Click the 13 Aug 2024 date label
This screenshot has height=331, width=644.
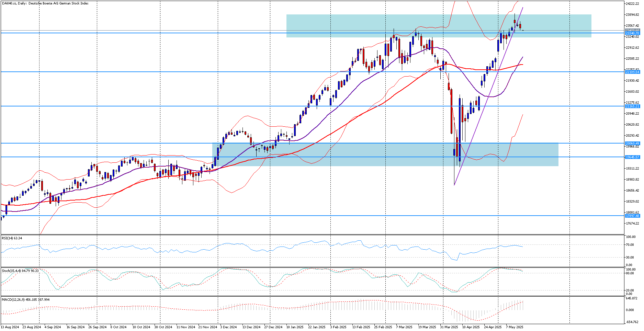[10, 327]
